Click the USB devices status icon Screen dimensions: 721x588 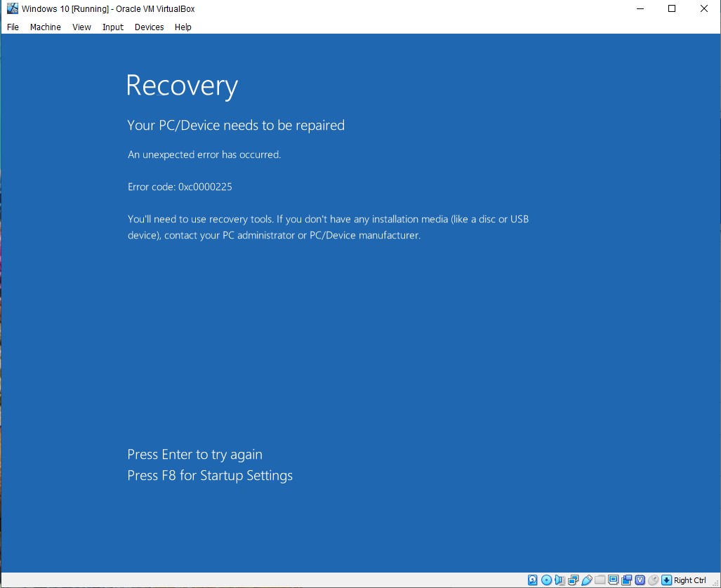pyautogui.click(x=587, y=580)
